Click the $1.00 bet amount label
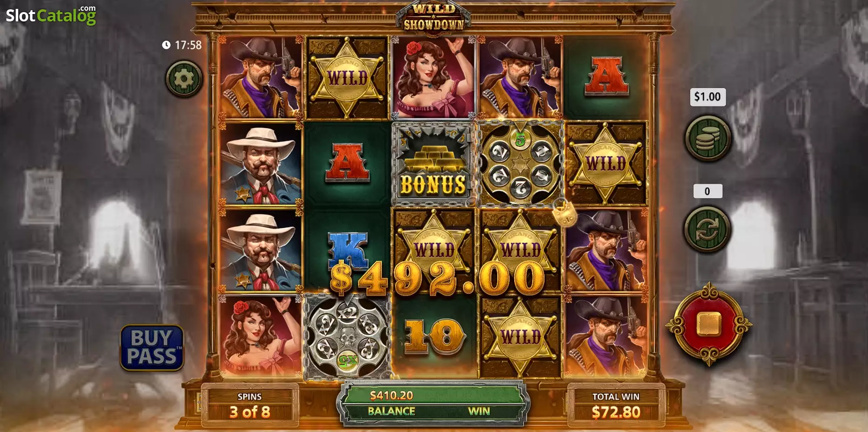This screenshot has width=868, height=432. (x=707, y=97)
